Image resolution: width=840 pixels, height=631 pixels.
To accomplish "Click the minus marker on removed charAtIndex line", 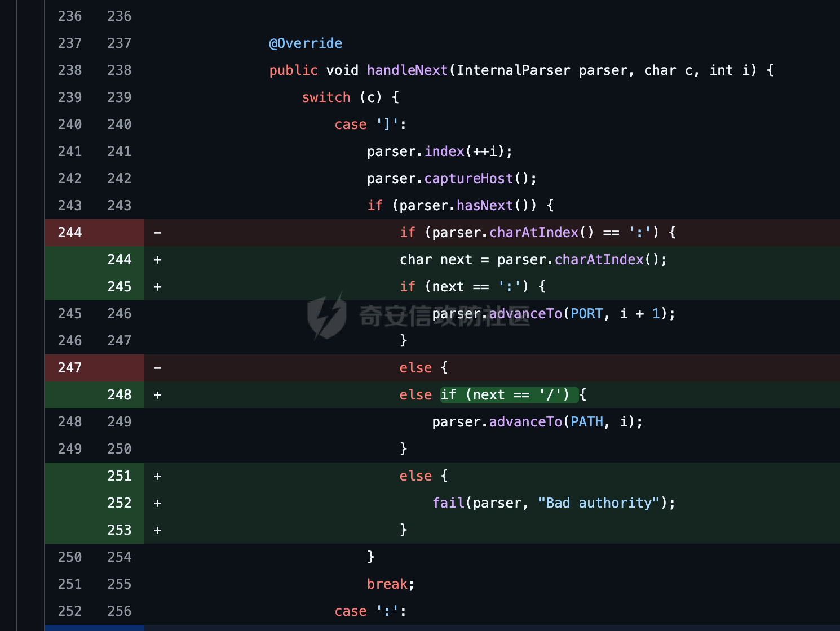I will point(158,233).
